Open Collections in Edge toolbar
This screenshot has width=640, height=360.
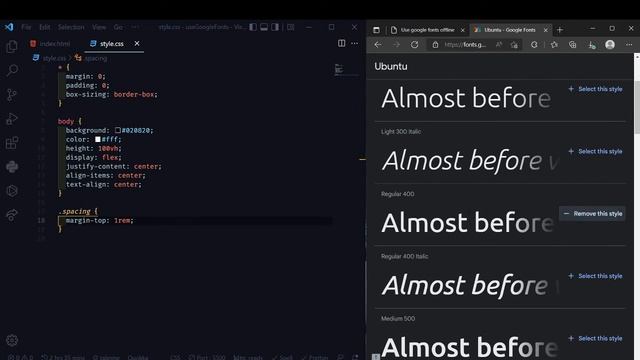click(x=573, y=45)
